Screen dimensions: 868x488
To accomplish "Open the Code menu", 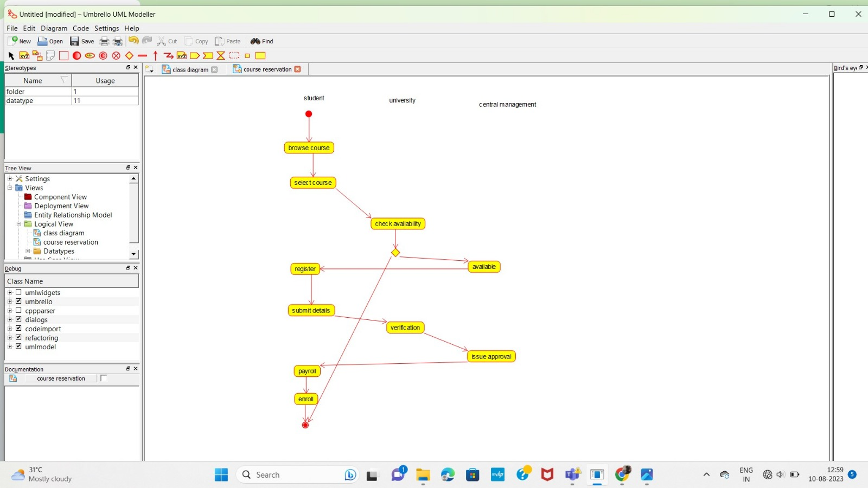I will pos(81,28).
